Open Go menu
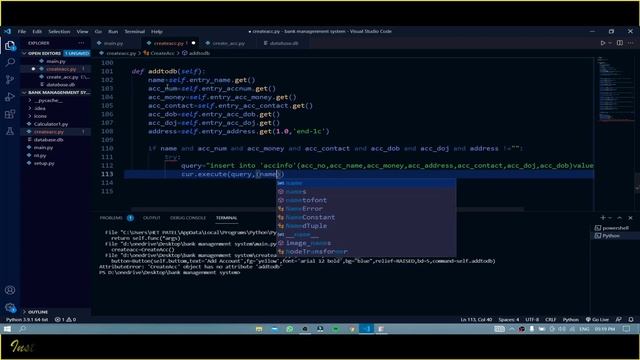Screen dimensions: 640x360 tap(98, 31)
